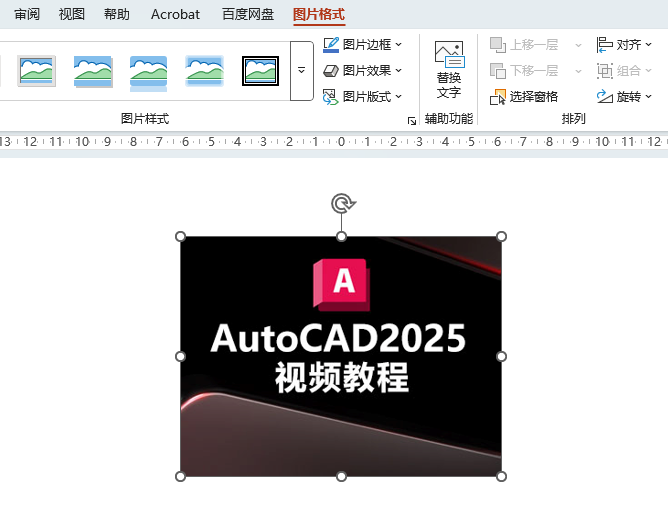Viewport: 668px width, 528px height.
Task: Select the 图片格式 tab
Action: (319, 14)
